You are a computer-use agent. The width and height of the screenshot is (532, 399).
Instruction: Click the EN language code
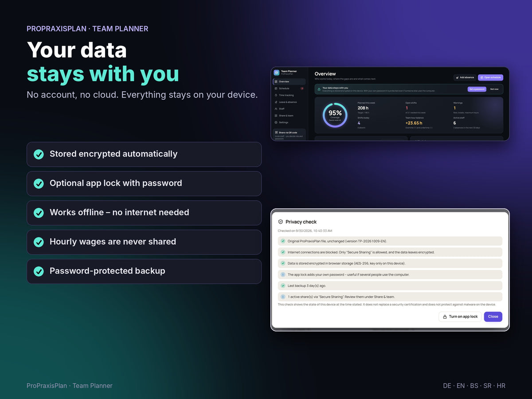[x=461, y=386]
